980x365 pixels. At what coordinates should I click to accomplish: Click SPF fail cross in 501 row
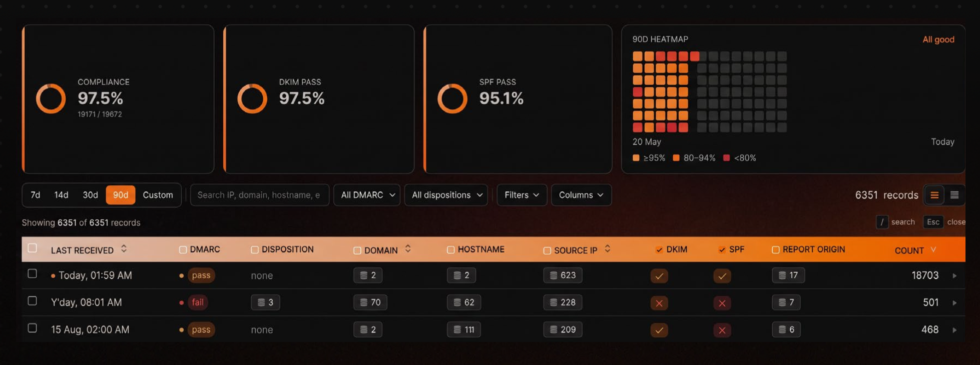click(x=722, y=303)
